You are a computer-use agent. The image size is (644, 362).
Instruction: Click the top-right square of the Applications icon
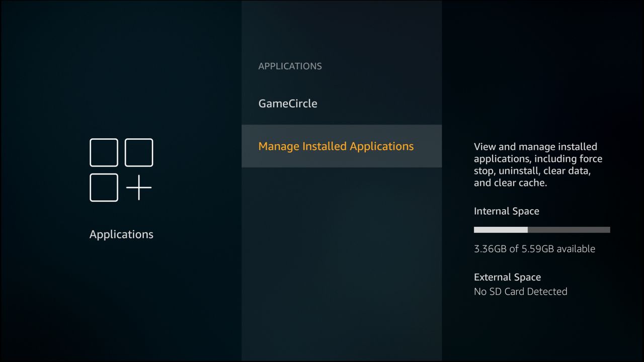pos(139,152)
